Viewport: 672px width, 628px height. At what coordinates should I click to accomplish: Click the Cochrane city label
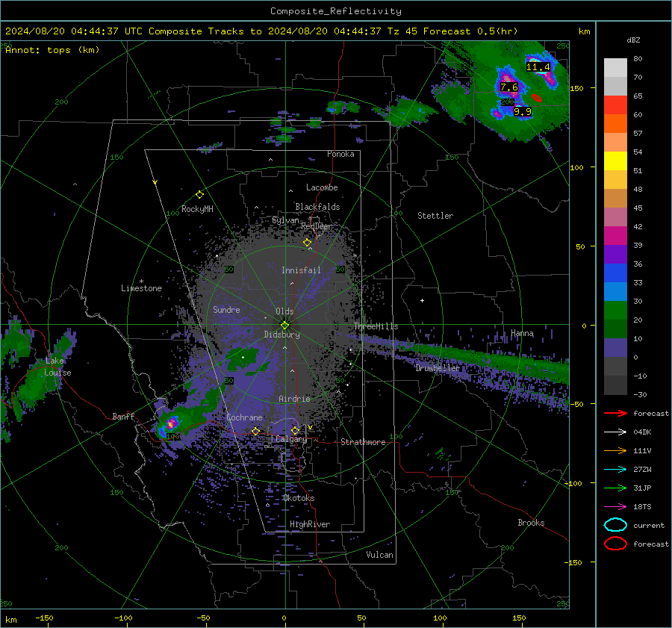[x=244, y=417]
